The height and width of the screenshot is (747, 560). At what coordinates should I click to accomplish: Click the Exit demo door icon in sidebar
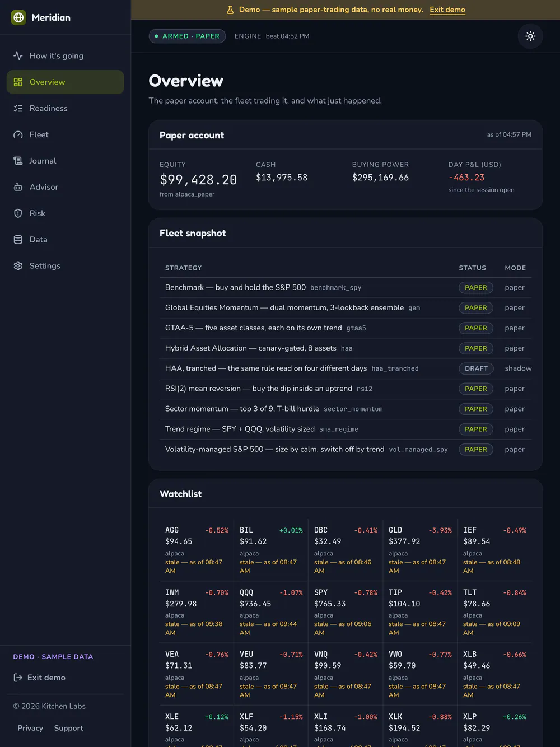click(x=18, y=678)
